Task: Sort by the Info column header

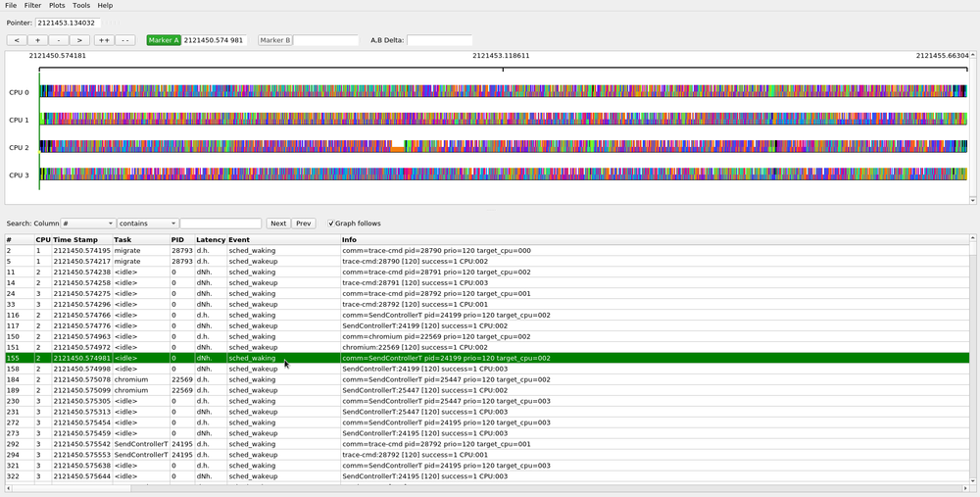Action: pos(655,239)
